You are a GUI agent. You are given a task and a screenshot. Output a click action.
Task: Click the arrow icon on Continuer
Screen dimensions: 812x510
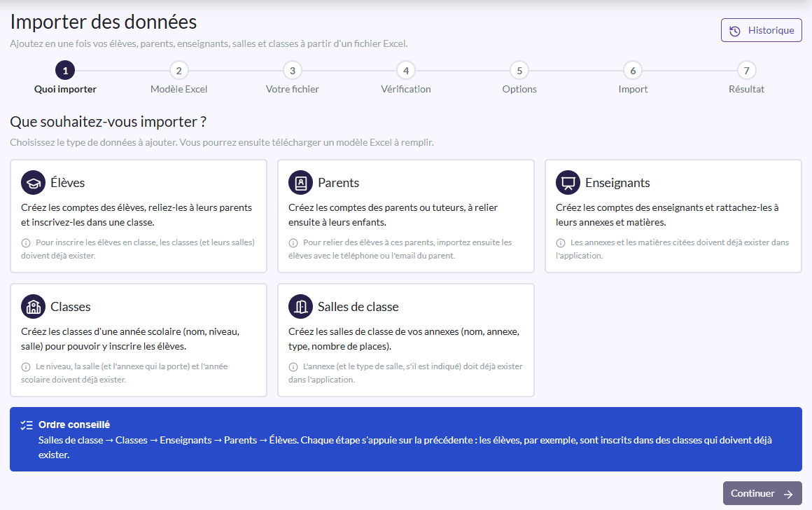coord(788,494)
